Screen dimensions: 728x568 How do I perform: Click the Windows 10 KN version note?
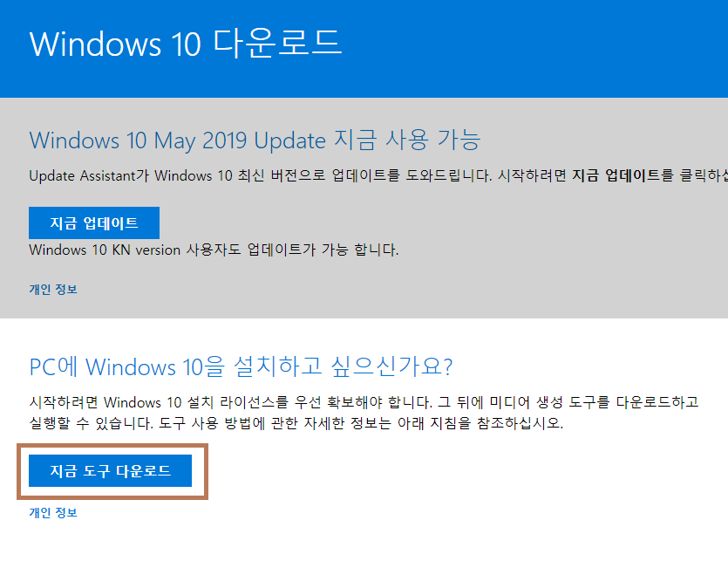coord(214,250)
